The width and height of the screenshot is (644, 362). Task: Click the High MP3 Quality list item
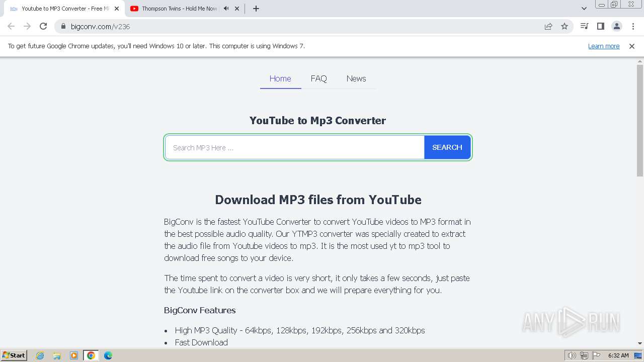(300, 330)
